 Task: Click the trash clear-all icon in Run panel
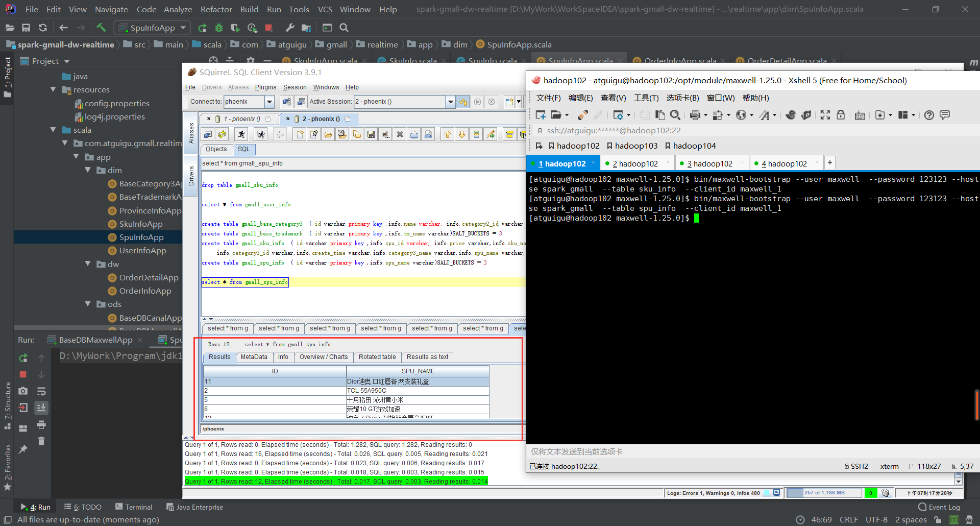click(41, 441)
